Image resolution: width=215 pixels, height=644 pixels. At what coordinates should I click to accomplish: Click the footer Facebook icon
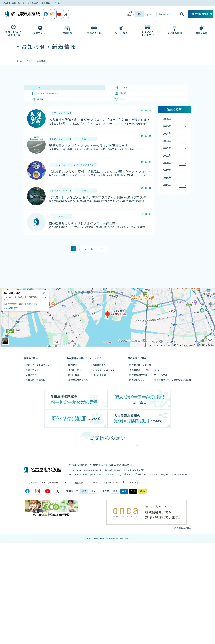pos(27,491)
